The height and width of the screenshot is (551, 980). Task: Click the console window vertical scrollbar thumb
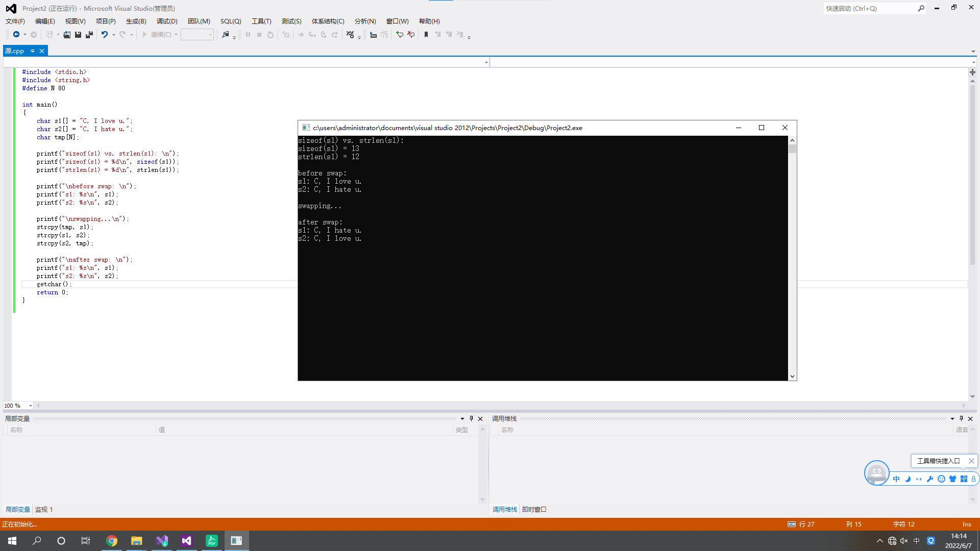coord(792,149)
